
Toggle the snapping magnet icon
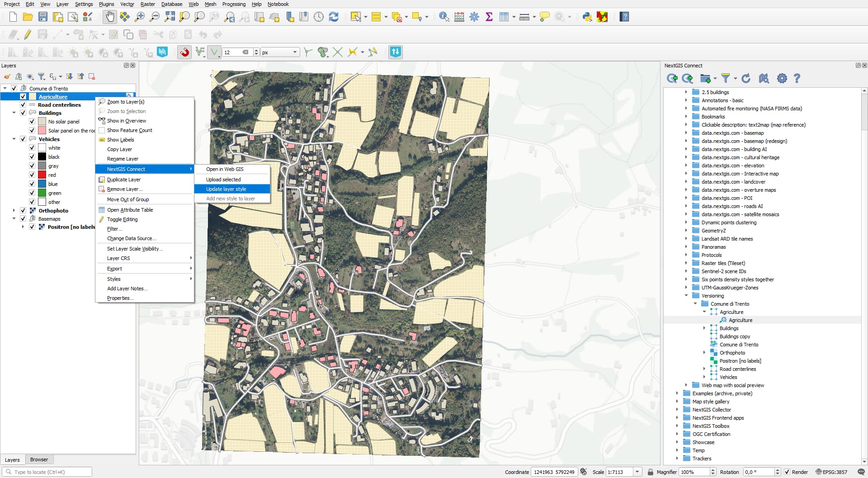point(184,52)
